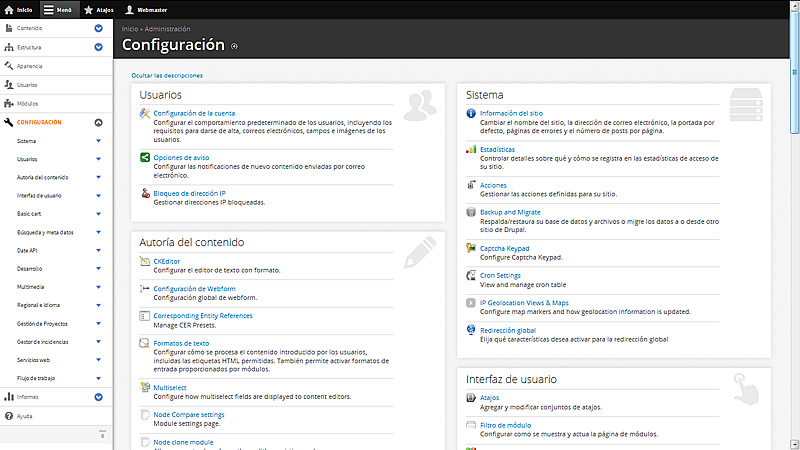Open Módulos in the sidebar menu
This screenshot has width=800, height=450.
pos(28,104)
